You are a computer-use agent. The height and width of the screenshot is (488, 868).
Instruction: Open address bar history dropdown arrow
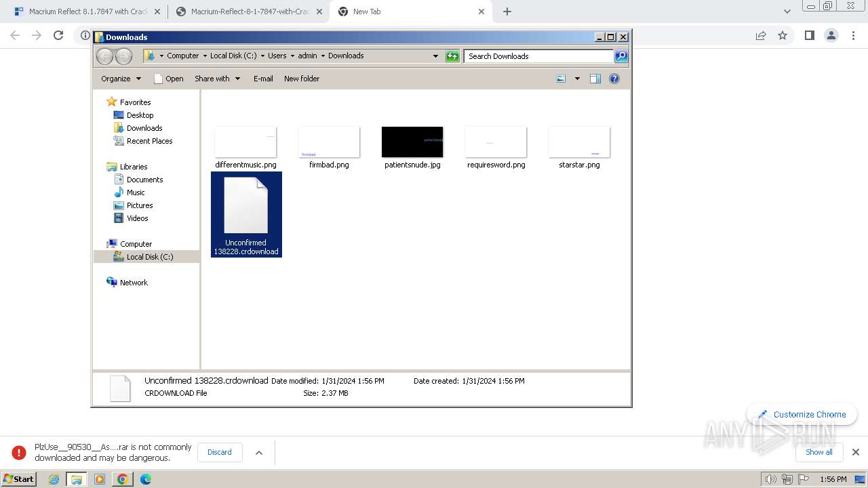pyautogui.click(x=435, y=56)
